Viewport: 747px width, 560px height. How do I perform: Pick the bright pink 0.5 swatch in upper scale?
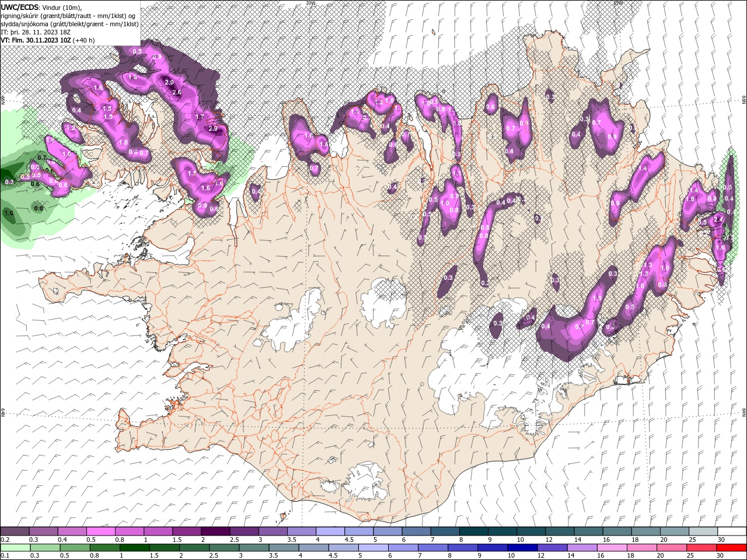click(100, 531)
